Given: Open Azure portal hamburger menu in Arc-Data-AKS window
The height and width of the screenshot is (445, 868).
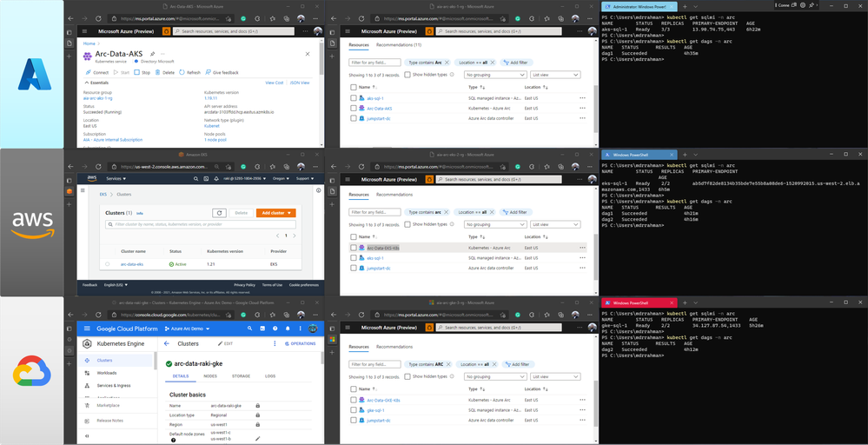Looking at the screenshot, I should click(x=85, y=31).
